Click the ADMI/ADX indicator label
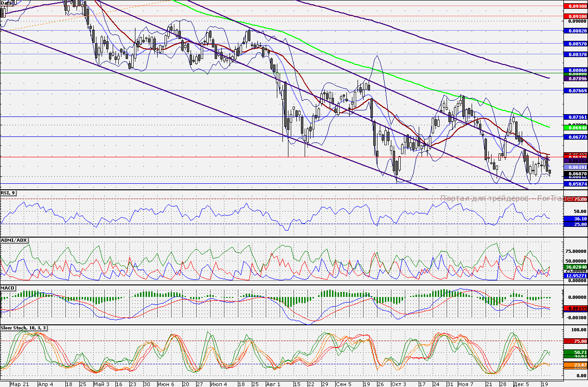The height and width of the screenshot is (387, 588). pyautogui.click(x=14, y=240)
